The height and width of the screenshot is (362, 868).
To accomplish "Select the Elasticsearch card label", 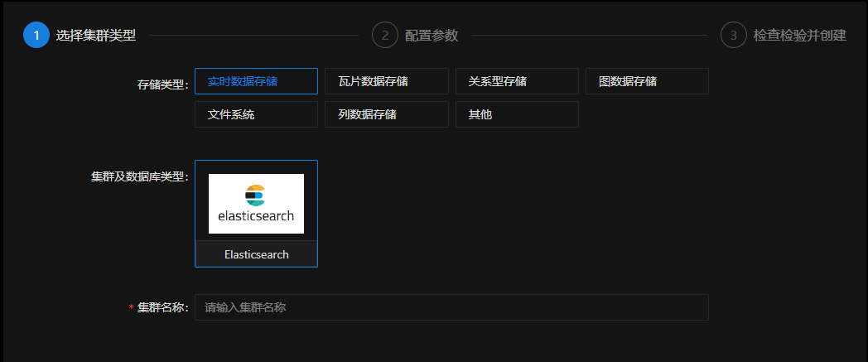I will tap(256, 254).
